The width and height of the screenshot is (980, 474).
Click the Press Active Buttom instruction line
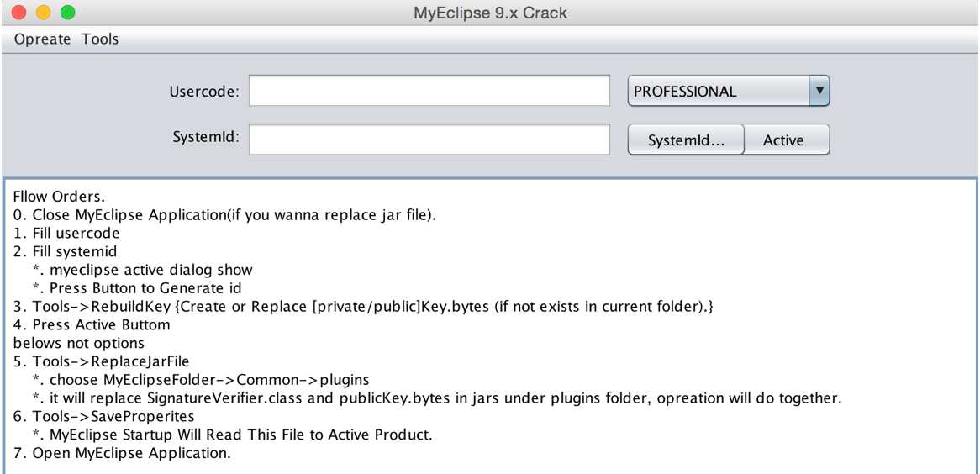click(x=92, y=324)
